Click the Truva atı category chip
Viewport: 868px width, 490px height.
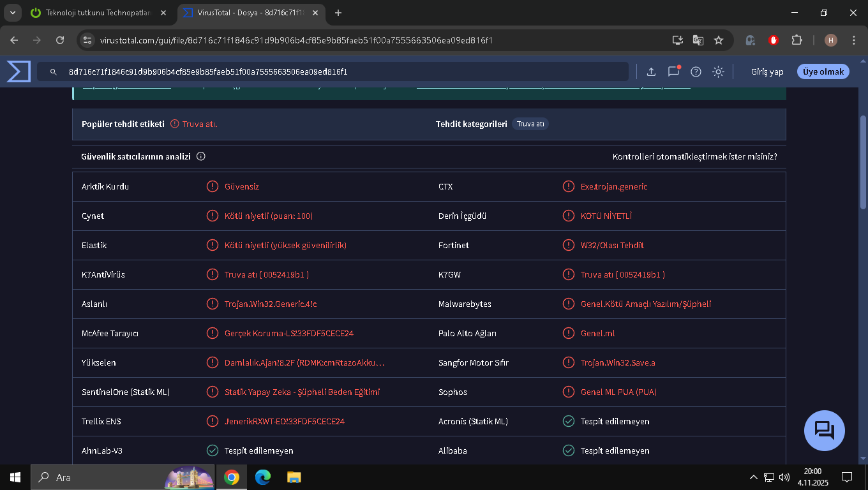pyautogui.click(x=530, y=124)
